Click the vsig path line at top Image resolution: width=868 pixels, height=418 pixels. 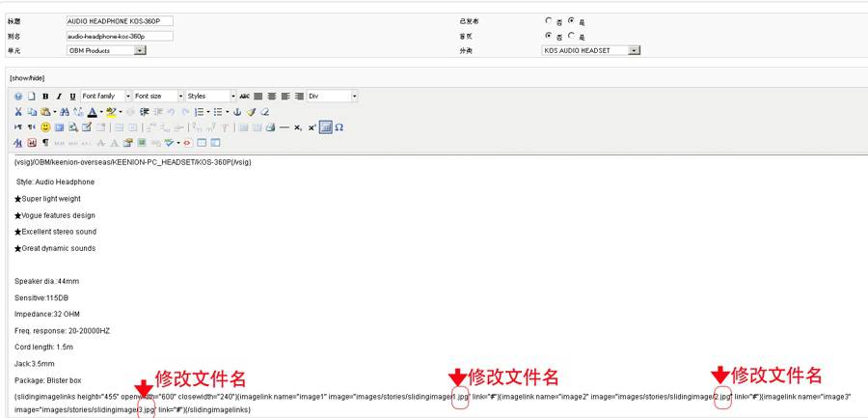[x=133, y=162]
